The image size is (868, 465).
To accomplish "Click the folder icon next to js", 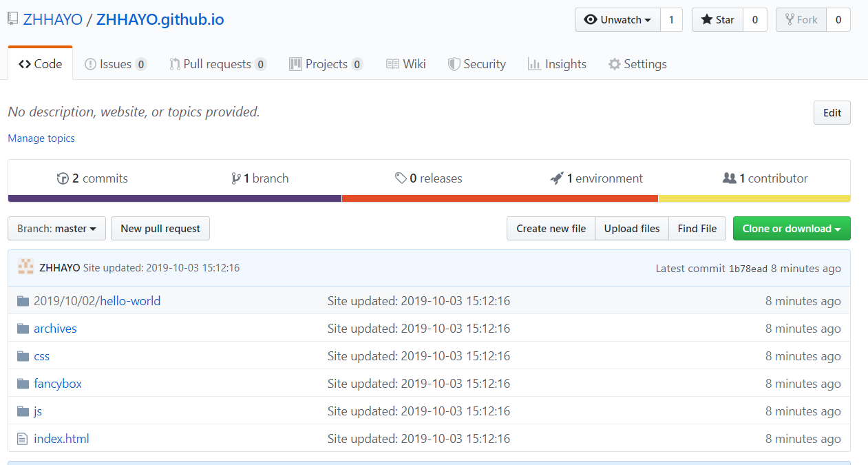I will [23, 411].
